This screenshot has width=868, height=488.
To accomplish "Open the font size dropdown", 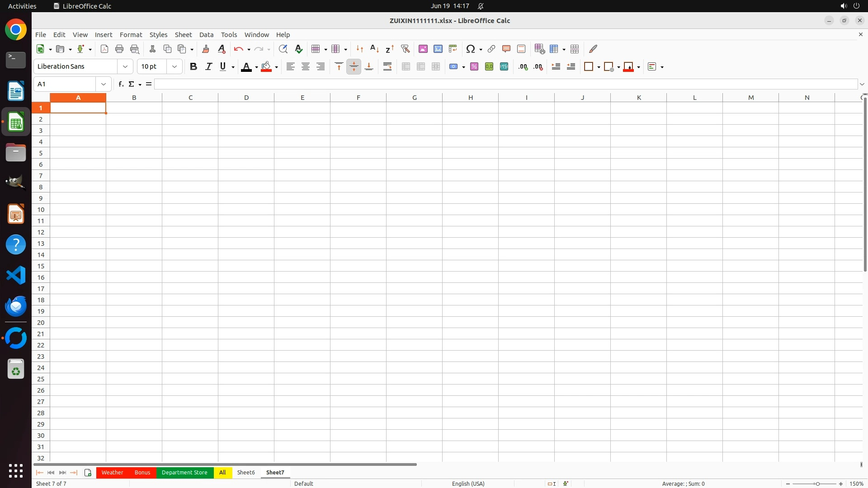I will [x=175, y=66].
